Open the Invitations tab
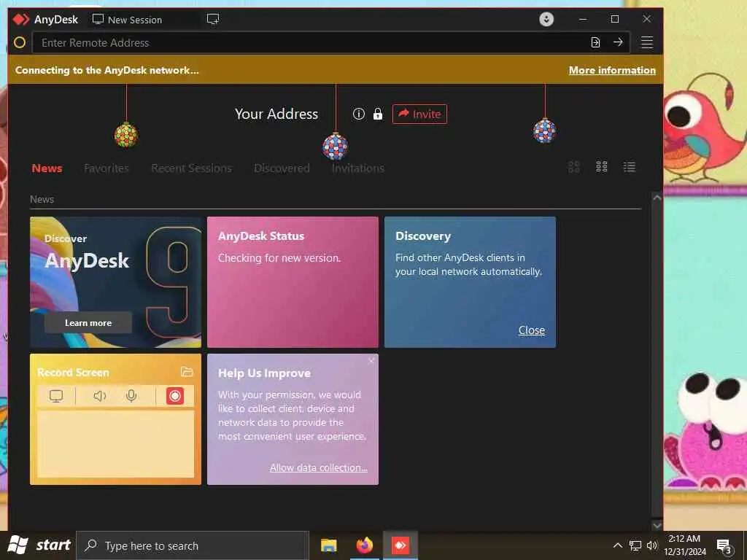747x560 pixels. point(357,168)
